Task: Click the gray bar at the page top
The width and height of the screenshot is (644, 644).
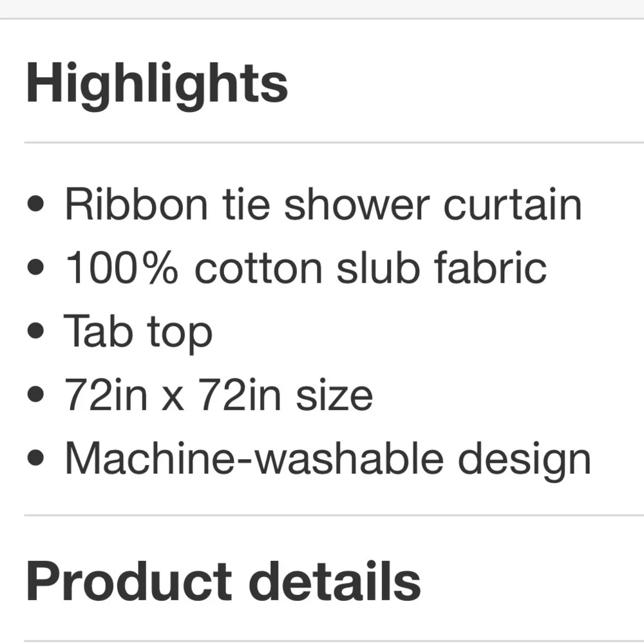Action: click(x=322, y=9)
